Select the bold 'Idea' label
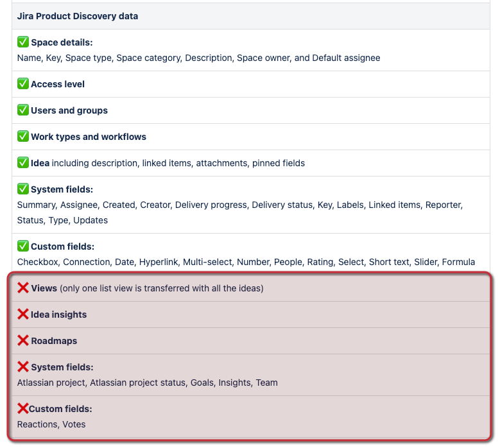The image size is (500, 448). [40, 163]
